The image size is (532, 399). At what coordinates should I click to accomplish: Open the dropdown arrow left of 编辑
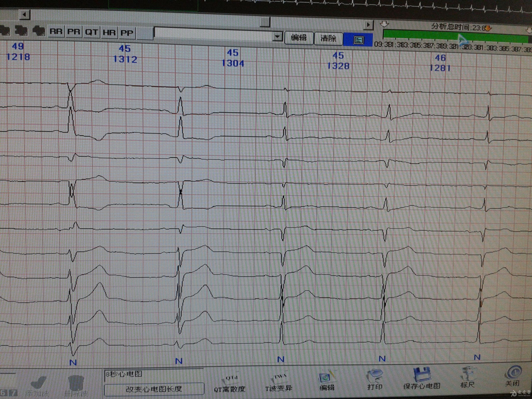(277, 37)
